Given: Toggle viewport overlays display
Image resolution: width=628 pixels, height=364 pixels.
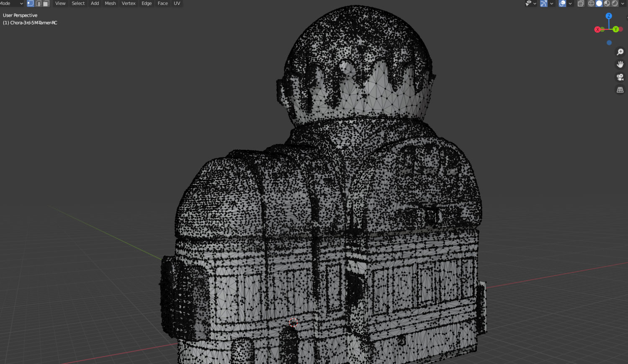Looking at the screenshot, I should (562, 3).
